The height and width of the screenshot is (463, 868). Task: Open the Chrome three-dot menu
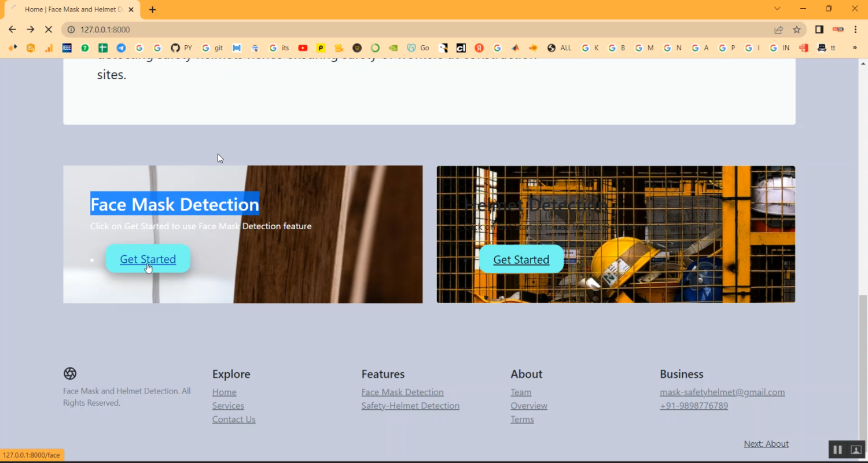pos(855,30)
